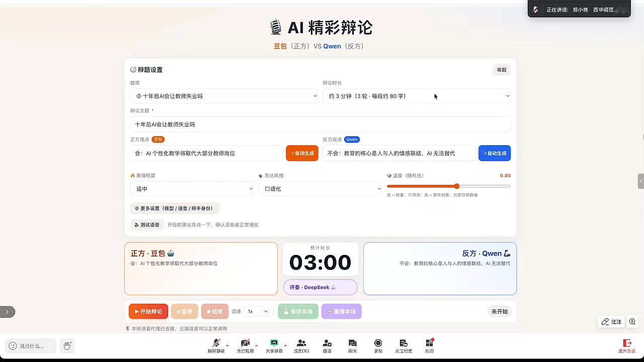Click the raise hand icon

(x=67, y=345)
